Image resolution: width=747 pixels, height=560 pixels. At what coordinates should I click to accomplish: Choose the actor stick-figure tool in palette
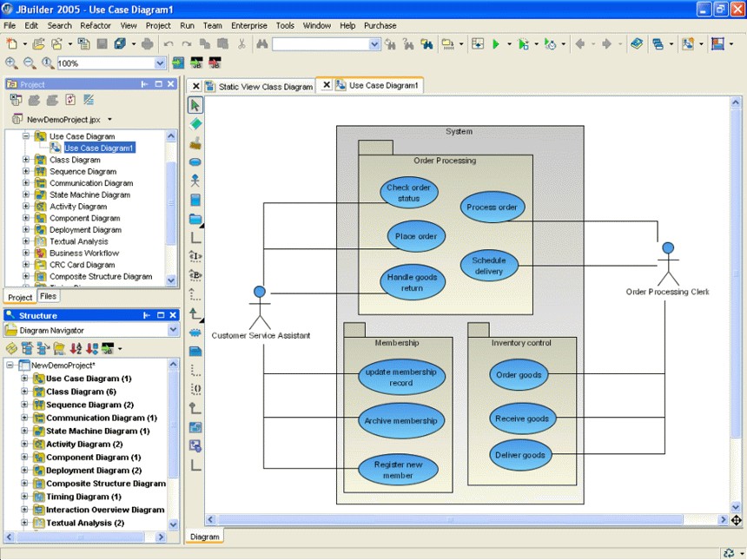pos(195,181)
